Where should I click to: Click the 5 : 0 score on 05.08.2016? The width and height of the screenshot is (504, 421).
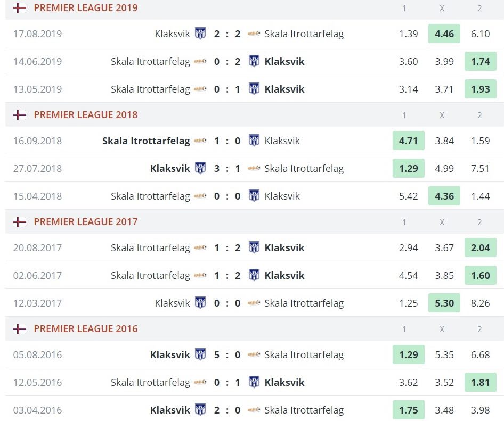(x=227, y=354)
